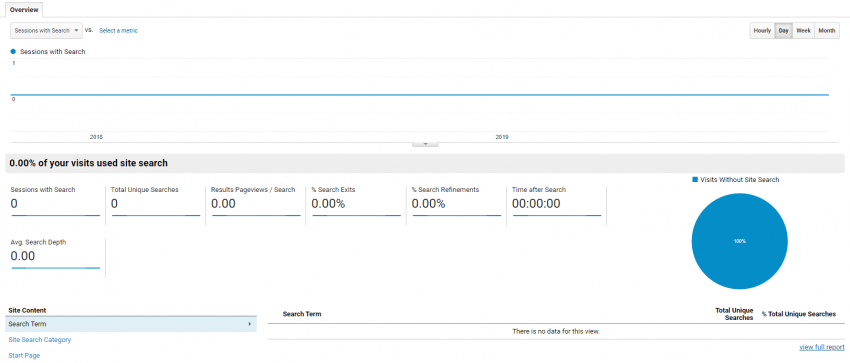This screenshot has width=850, height=363.
Task: Click the view full report link
Action: click(821, 347)
